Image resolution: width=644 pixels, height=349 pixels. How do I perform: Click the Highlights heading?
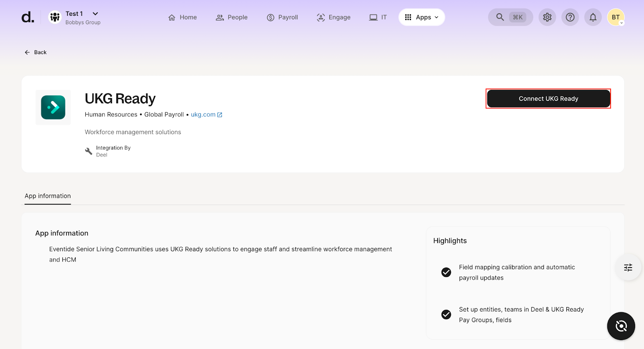click(x=450, y=241)
